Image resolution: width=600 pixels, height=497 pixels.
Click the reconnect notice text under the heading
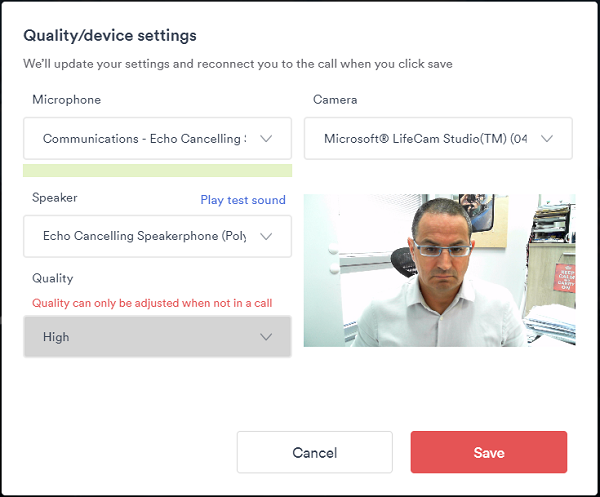coord(238,64)
